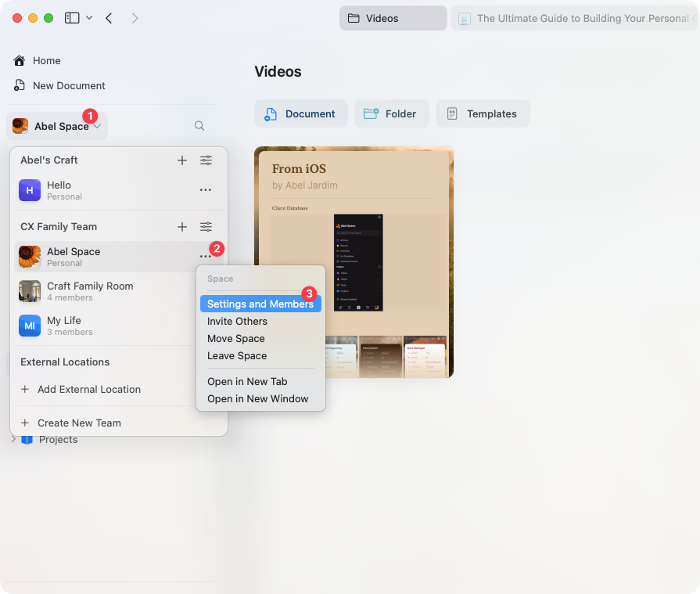Open the From iOS document thumbnail
700x594 pixels.
pos(354,262)
